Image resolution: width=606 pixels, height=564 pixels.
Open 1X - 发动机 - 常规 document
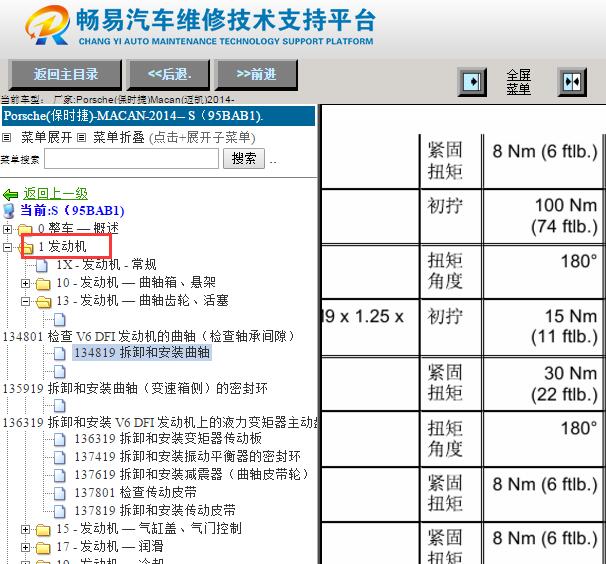pyautogui.click(x=106, y=265)
